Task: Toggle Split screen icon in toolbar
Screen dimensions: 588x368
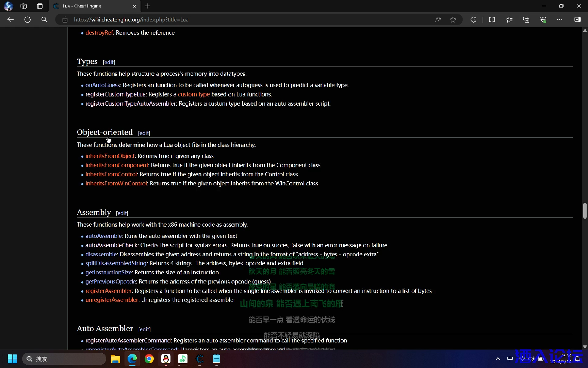Action: [492, 20]
